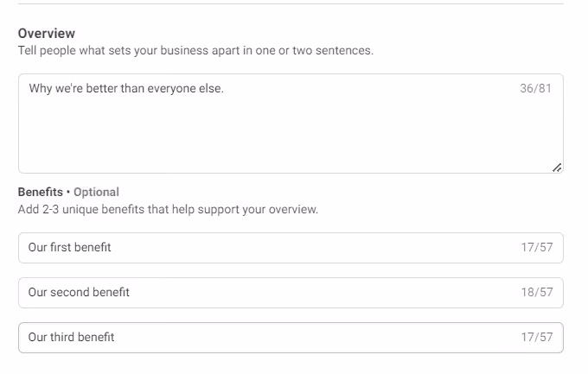Click the 'Optional' label next to Benefits

point(96,192)
